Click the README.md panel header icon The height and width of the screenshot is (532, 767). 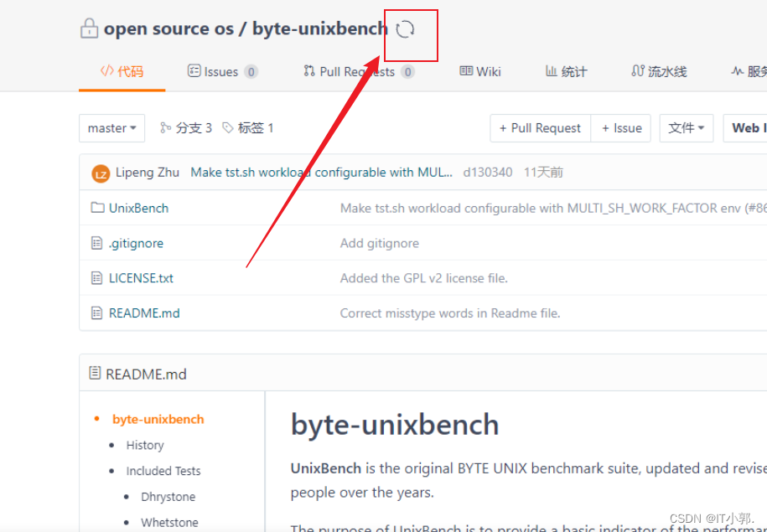tap(95, 373)
